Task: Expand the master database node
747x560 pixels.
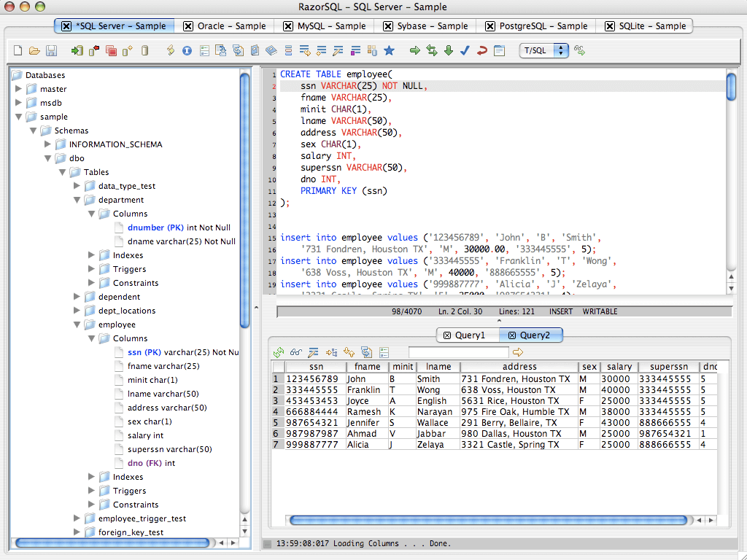Action: (19, 89)
